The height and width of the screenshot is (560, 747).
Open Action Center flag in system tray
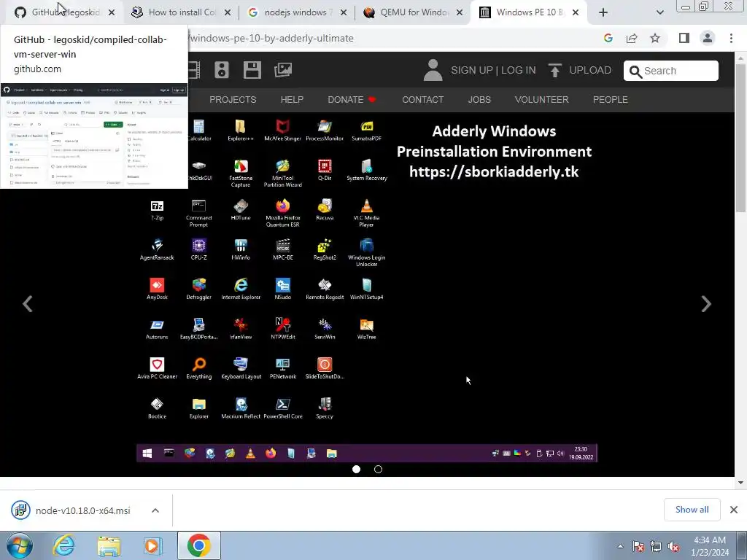638,547
